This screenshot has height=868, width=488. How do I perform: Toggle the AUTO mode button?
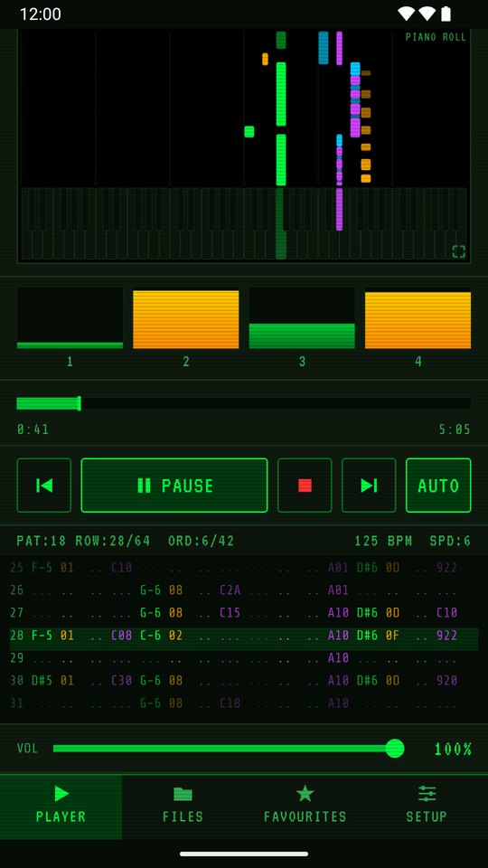(x=438, y=486)
